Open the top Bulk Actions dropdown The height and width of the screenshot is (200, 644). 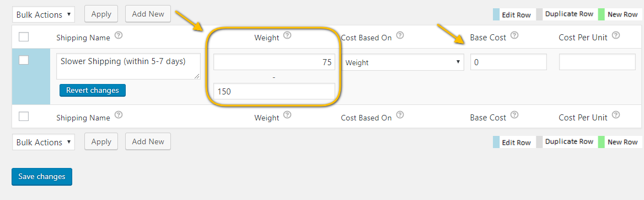(44, 14)
